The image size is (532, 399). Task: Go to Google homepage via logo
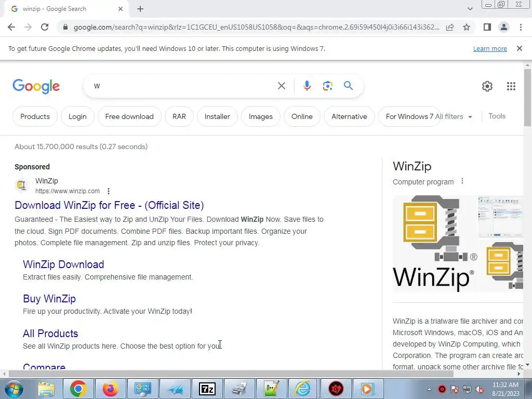pyautogui.click(x=36, y=86)
